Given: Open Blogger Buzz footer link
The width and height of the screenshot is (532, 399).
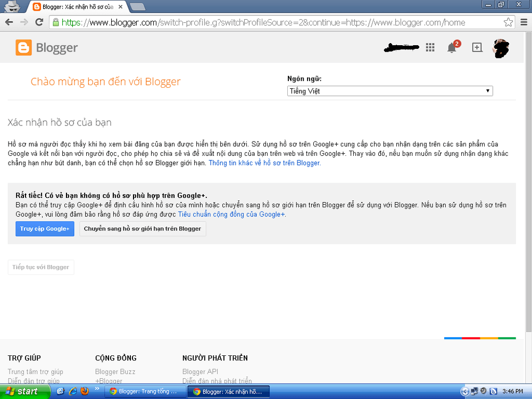Looking at the screenshot, I should pyautogui.click(x=115, y=372).
